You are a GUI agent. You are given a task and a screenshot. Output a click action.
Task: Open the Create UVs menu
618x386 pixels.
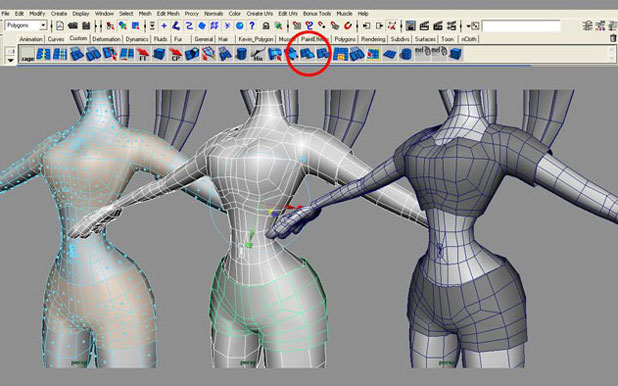point(260,13)
